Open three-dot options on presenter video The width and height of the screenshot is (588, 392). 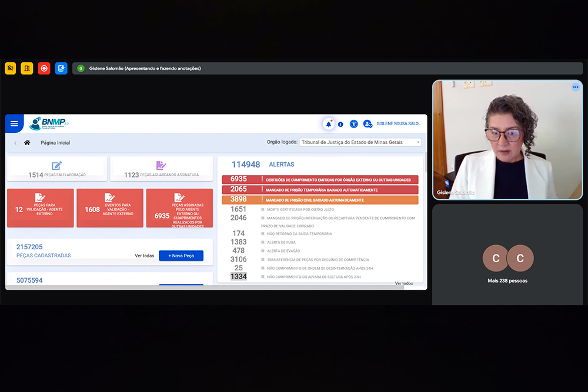coord(575,87)
